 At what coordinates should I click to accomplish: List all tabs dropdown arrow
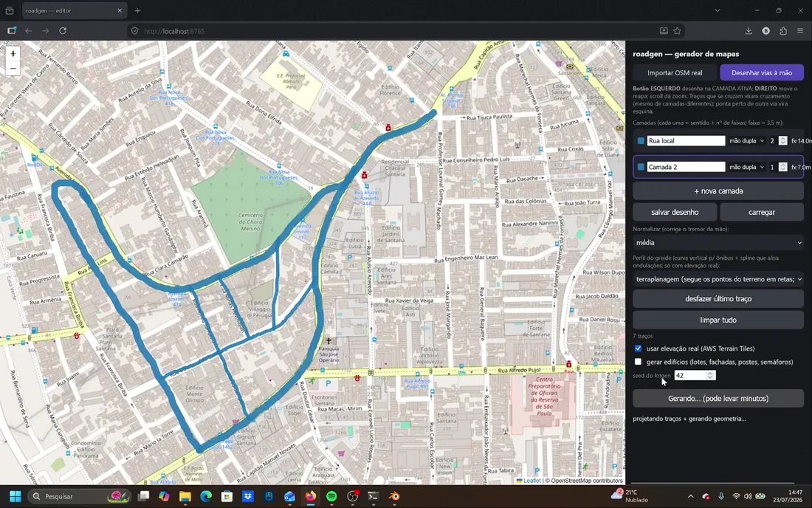[x=718, y=10]
